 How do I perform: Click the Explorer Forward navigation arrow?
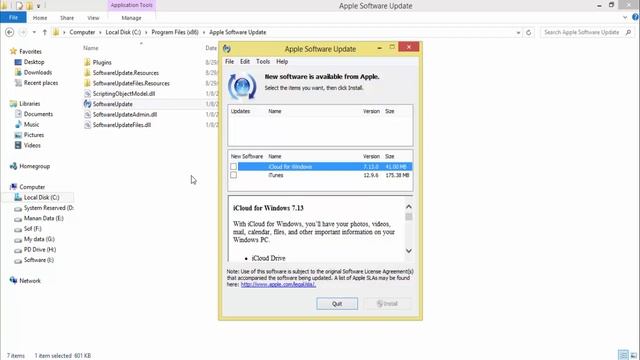tap(23, 32)
